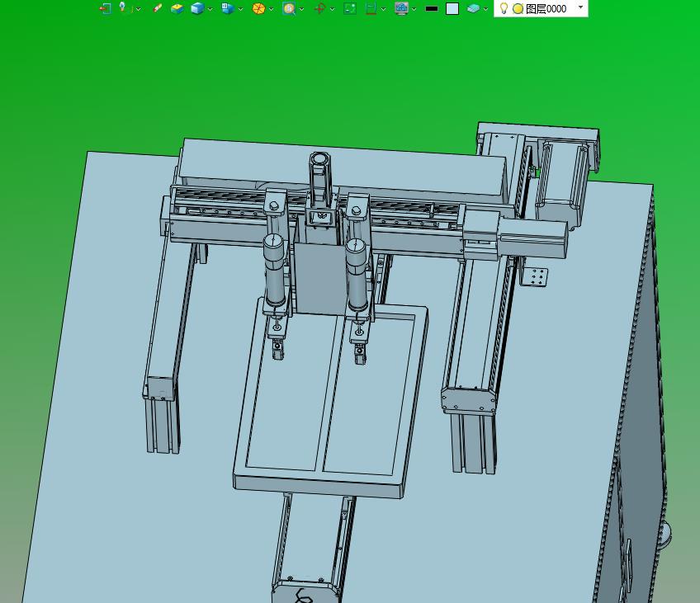Click the monitor display settings icon

tap(402, 8)
